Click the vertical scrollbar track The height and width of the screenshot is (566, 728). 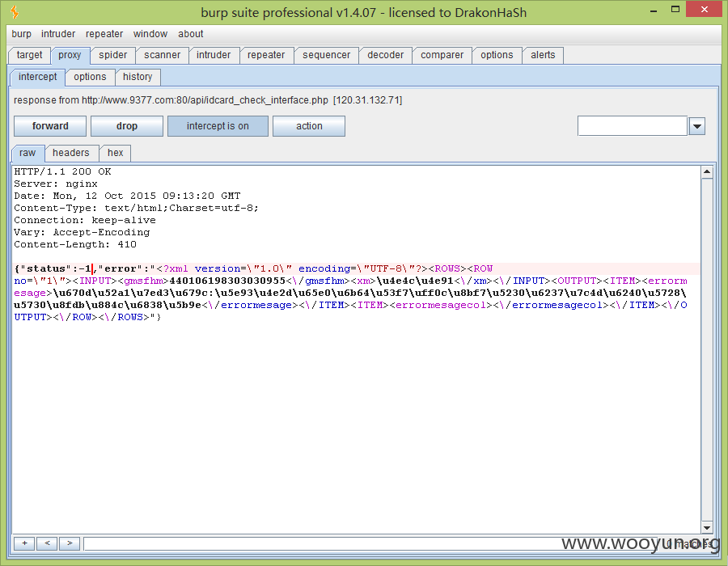click(x=707, y=350)
